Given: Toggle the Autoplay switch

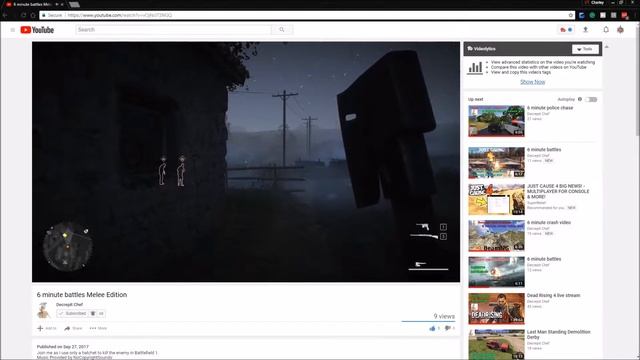Looking at the screenshot, I should coord(591,100).
